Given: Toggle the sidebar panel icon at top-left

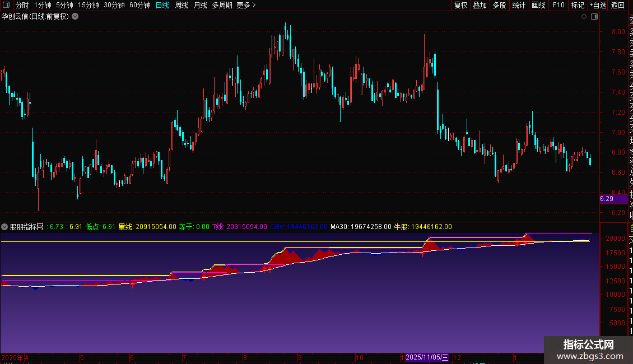Looking at the screenshot, I should point(6,5).
